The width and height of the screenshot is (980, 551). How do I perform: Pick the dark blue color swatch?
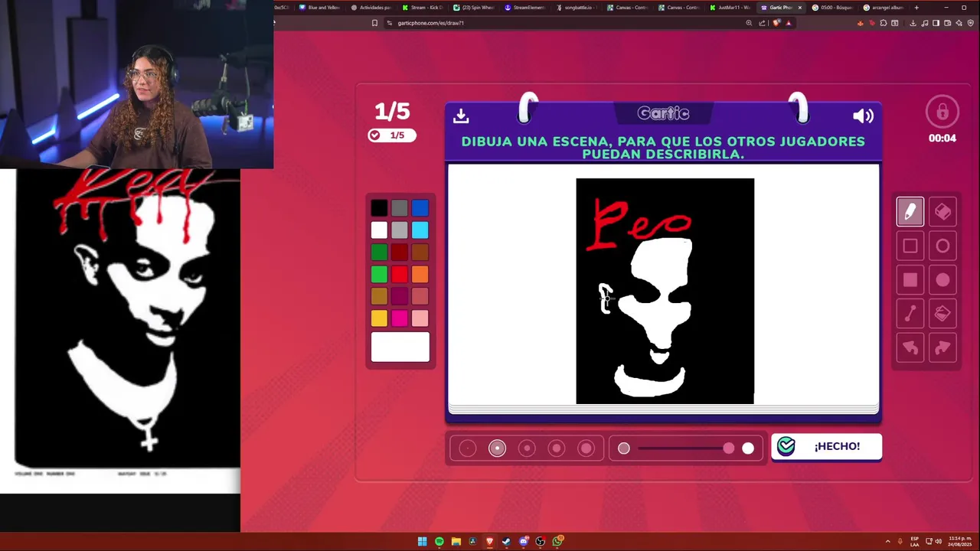[x=420, y=208]
